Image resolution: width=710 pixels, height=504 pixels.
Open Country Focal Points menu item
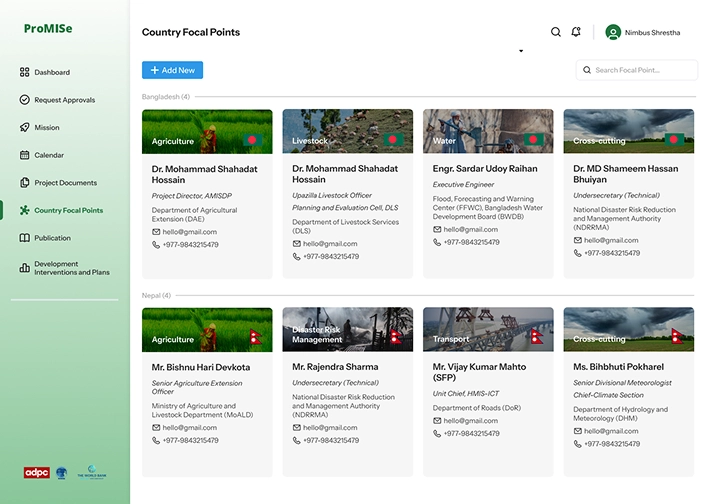coord(68,211)
